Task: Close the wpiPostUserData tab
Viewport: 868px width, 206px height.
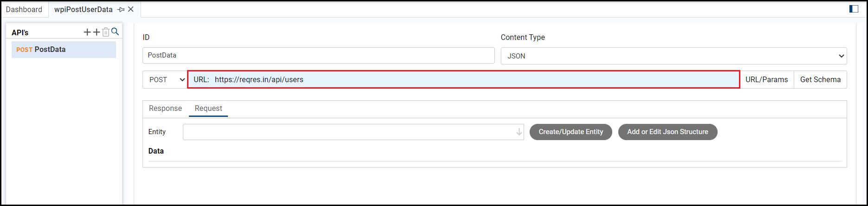Action: click(131, 9)
